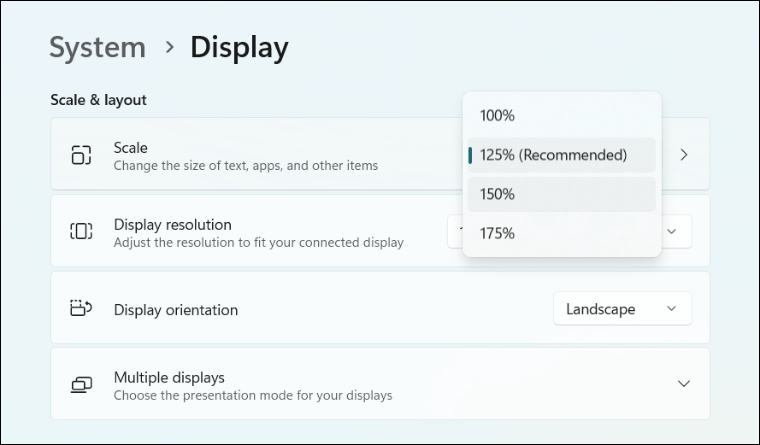Click the Display page title

pos(239,47)
